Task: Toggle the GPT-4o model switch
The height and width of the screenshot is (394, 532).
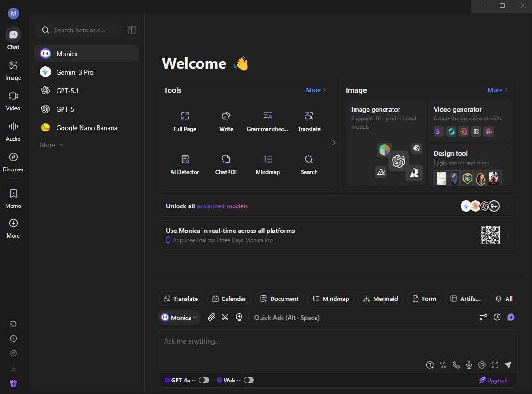Action: pyautogui.click(x=204, y=380)
